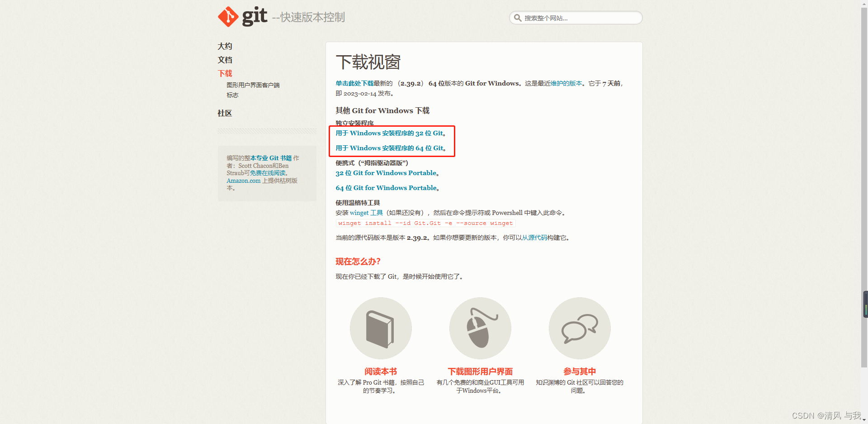
Task: Click the 阅读本书 heading link
Action: click(x=381, y=372)
